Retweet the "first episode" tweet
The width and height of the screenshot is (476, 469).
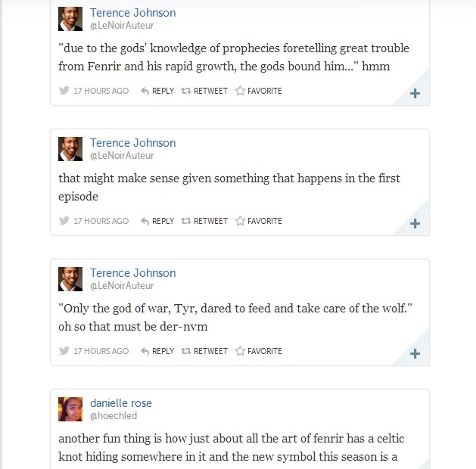click(204, 221)
